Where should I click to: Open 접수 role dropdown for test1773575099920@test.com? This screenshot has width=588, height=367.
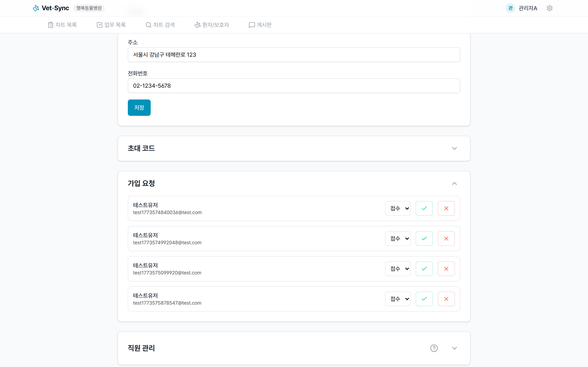(x=398, y=269)
